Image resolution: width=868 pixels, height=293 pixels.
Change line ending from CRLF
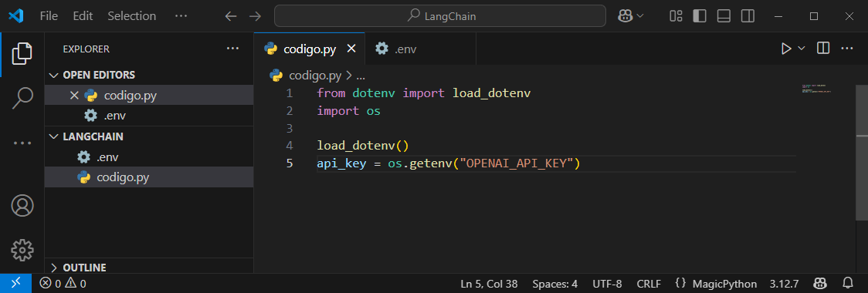(649, 284)
